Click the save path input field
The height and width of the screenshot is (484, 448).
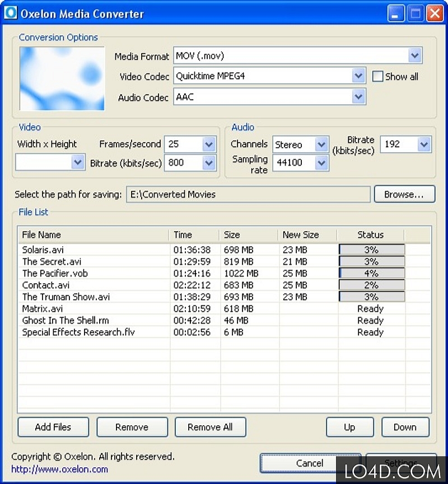pyautogui.click(x=248, y=194)
